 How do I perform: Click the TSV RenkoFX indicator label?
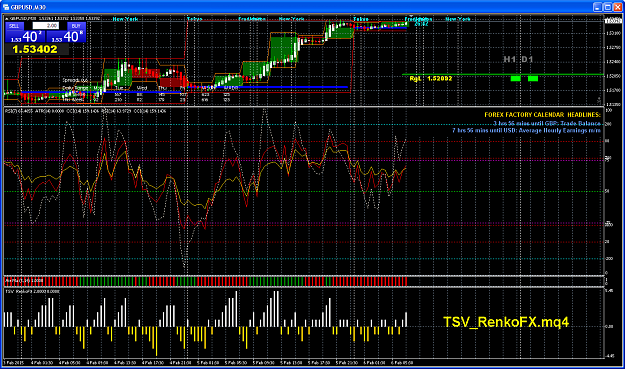(32, 292)
